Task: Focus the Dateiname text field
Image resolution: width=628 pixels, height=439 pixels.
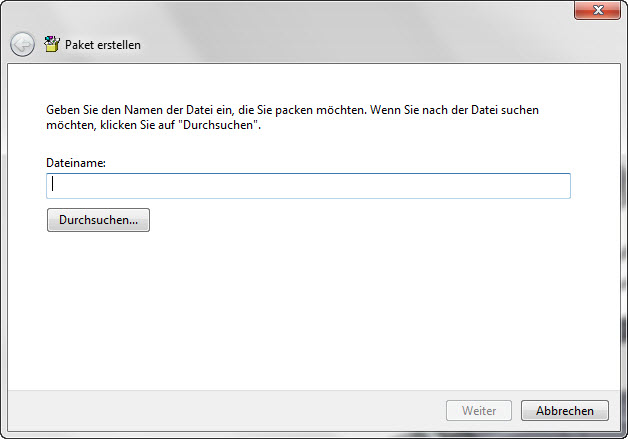Action: (x=308, y=186)
